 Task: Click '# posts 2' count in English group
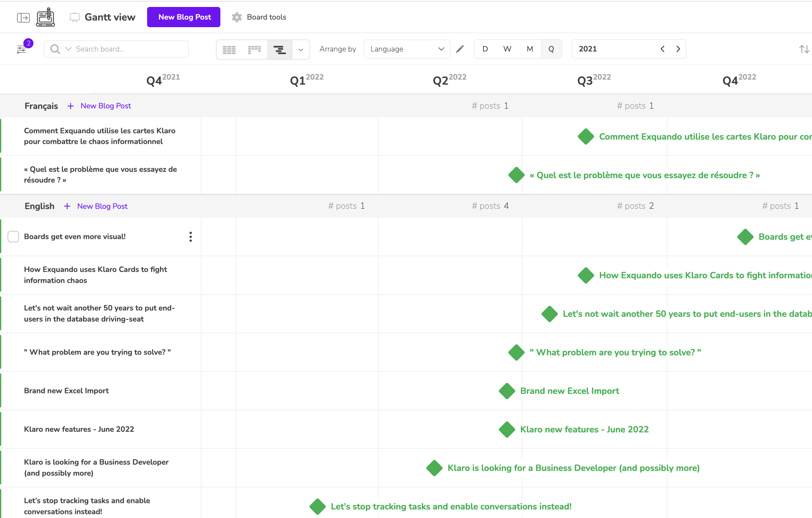[x=635, y=206]
